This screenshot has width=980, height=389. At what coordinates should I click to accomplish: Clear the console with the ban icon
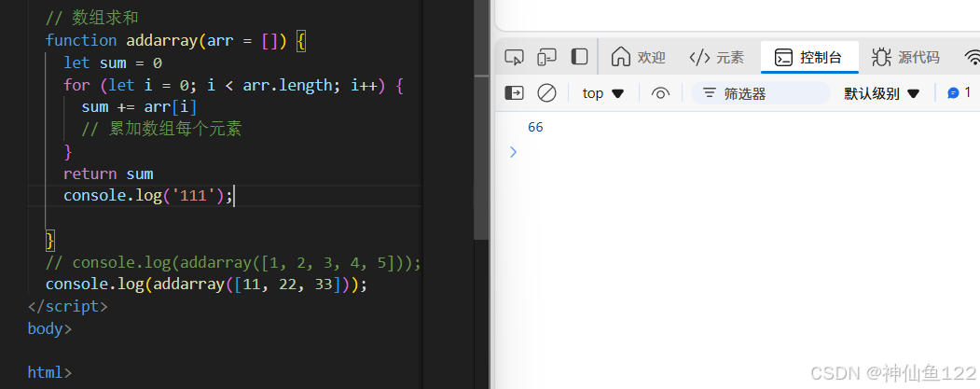546,93
